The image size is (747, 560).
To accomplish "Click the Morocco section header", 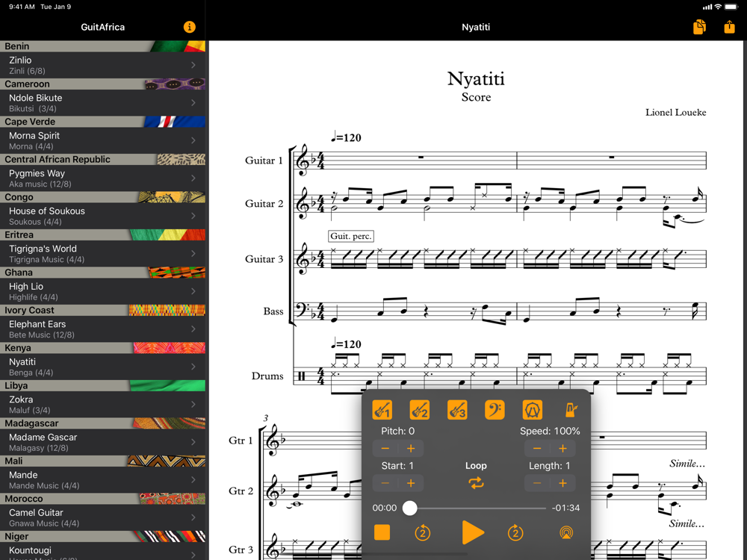I will pyautogui.click(x=103, y=499).
